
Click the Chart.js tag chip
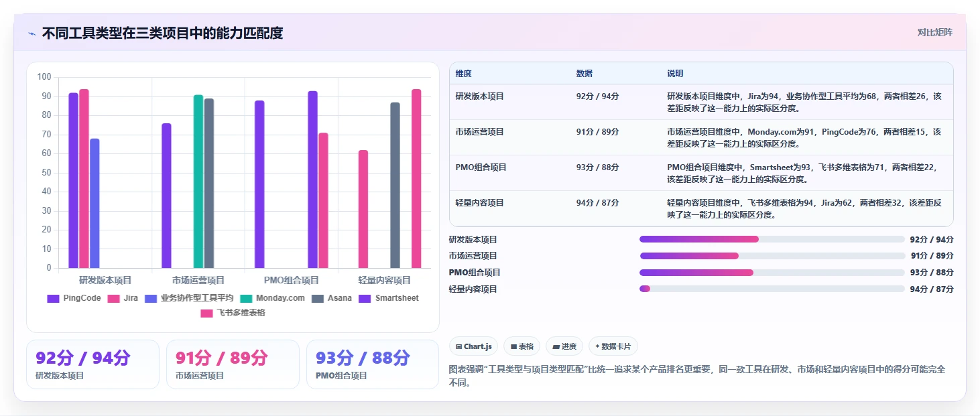pyautogui.click(x=473, y=346)
